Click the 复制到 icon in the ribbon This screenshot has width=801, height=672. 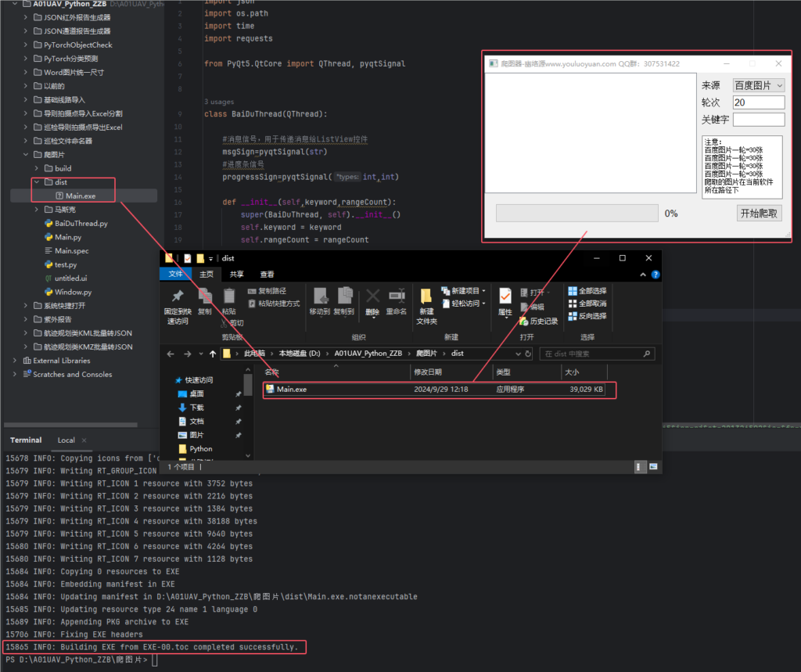coord(345,296)
